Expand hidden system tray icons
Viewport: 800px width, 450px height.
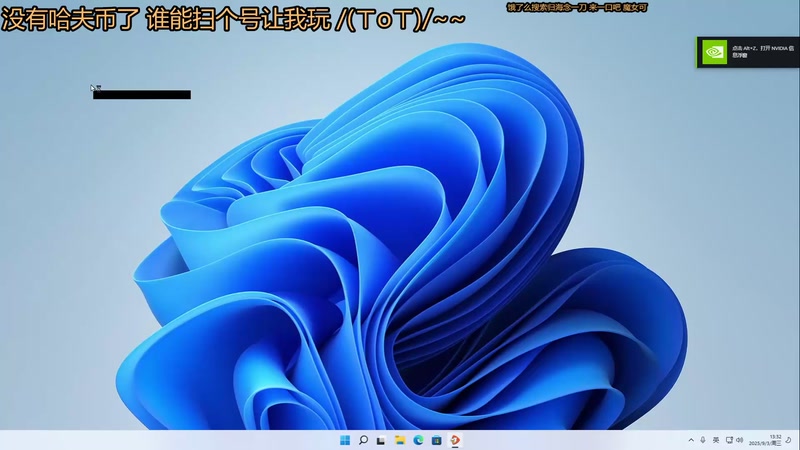point(691,440)
